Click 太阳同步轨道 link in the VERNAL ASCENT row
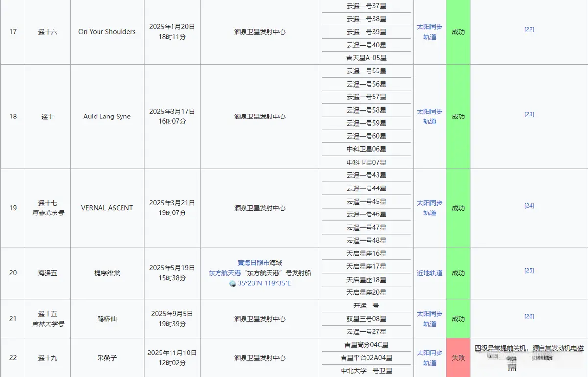Screen dimensions: 588x377 [430, 208]
